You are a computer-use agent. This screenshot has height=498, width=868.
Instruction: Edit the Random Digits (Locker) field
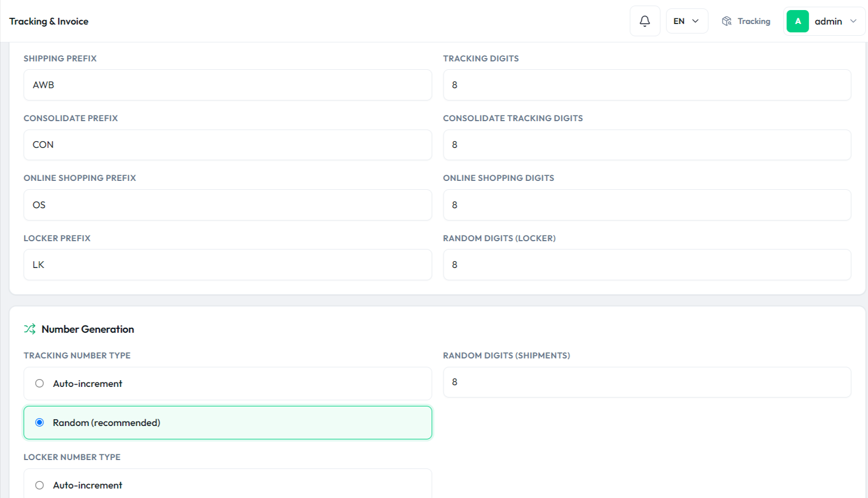[x=647, y=265]
